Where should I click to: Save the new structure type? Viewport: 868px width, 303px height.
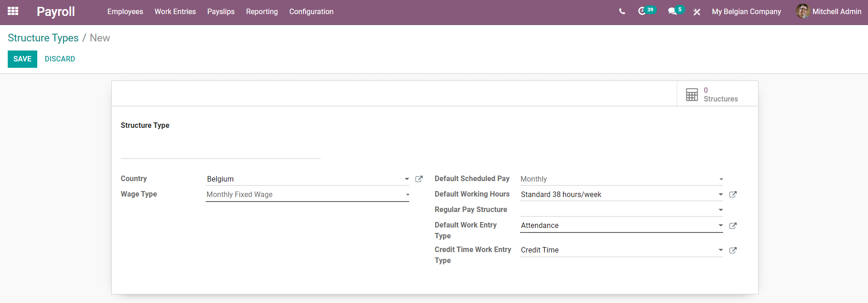click(x=22, y=59)
